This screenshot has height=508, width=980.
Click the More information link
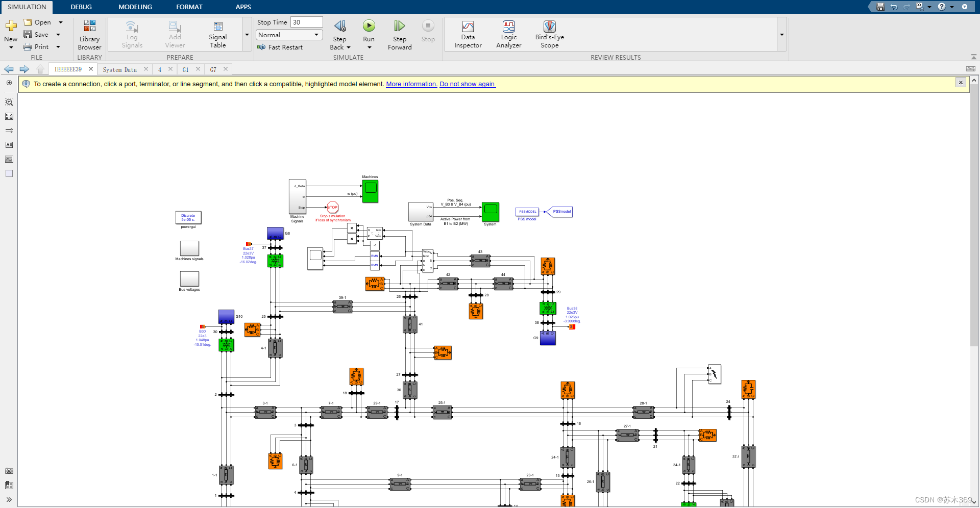(411, 84)
